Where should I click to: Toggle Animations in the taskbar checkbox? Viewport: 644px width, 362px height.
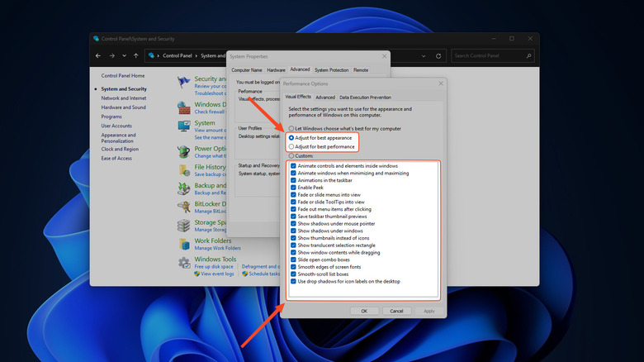pos(293,180)
